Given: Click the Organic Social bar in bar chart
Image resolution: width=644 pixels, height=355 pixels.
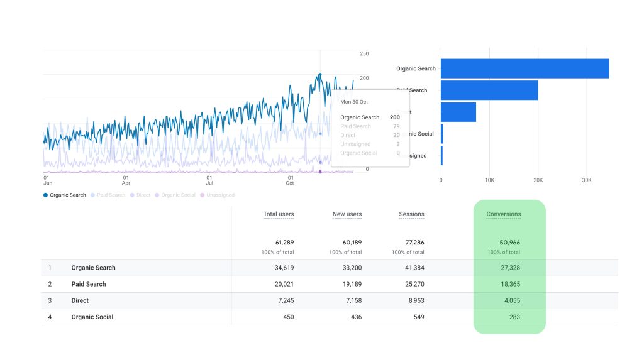Looking at the screenshot, I should [442, 134].
